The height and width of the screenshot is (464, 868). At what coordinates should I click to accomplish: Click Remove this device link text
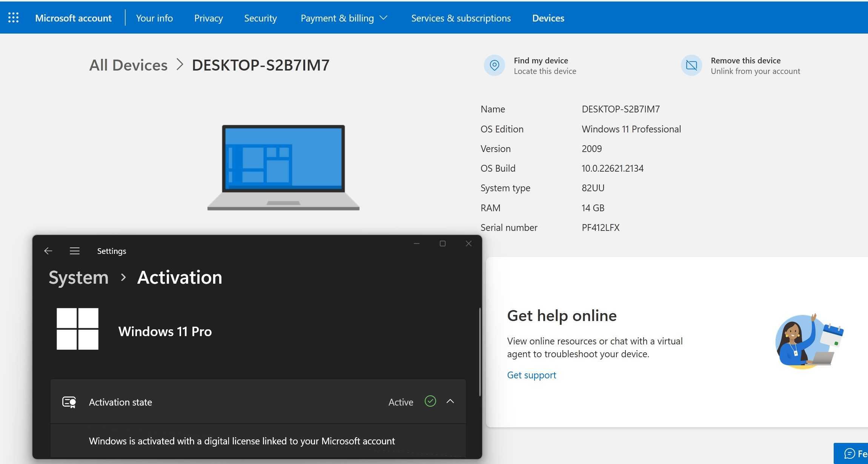(745, 60)
